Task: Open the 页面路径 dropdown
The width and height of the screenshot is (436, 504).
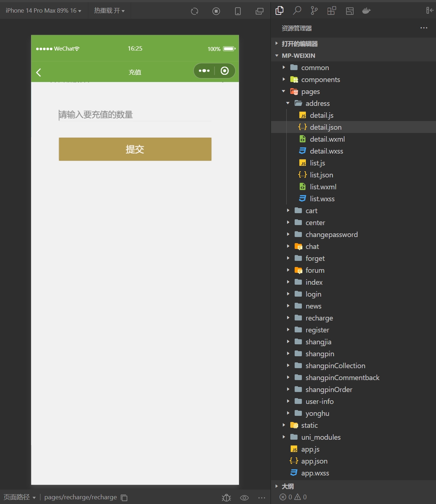Action: 20,497
